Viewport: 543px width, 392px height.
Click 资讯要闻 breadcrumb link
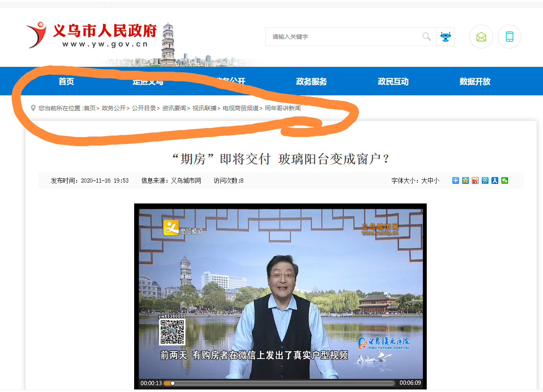[x=174, y=108]
